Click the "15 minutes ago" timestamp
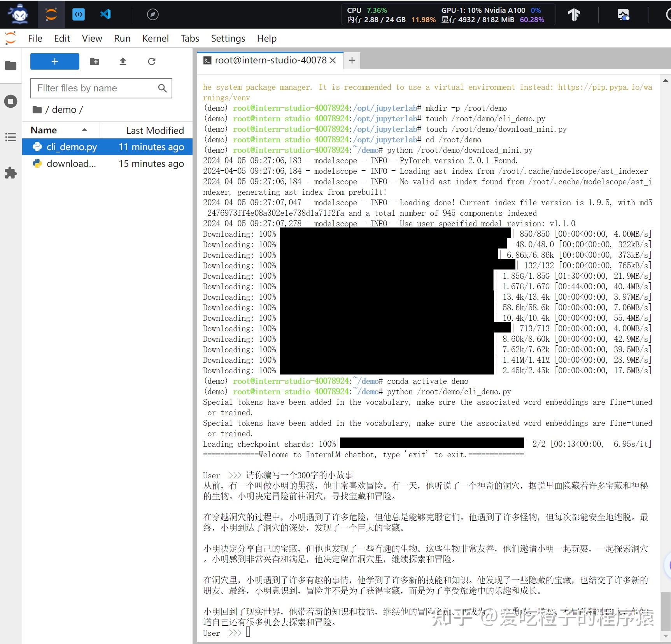This screenshot has width=671, height=644. coord(151,164)
